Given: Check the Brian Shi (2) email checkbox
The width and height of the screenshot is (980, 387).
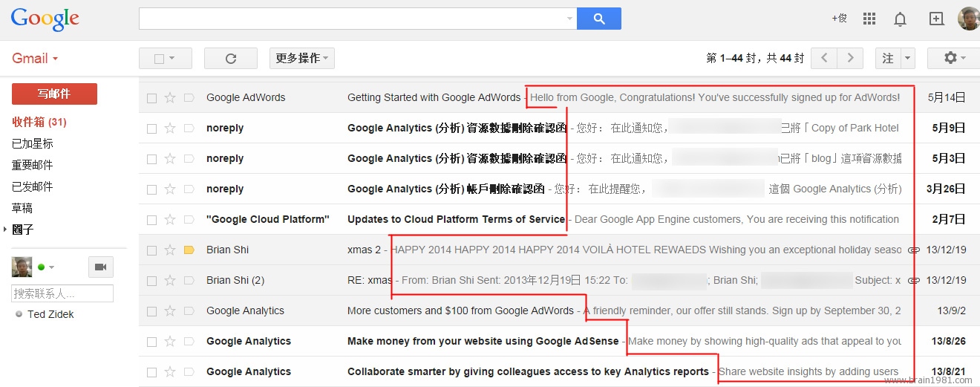Looking at the screenshot, I should (x=151, y=280).
